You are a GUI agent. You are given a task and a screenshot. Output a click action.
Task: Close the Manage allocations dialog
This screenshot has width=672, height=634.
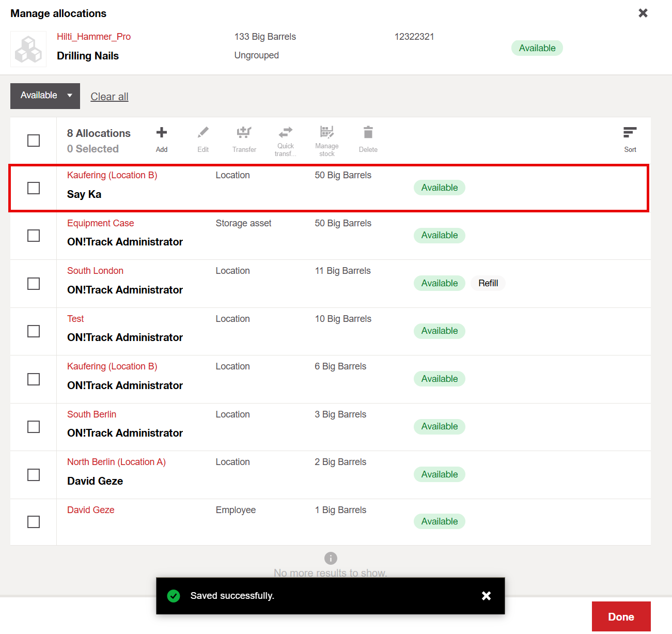tap(643, 13)
